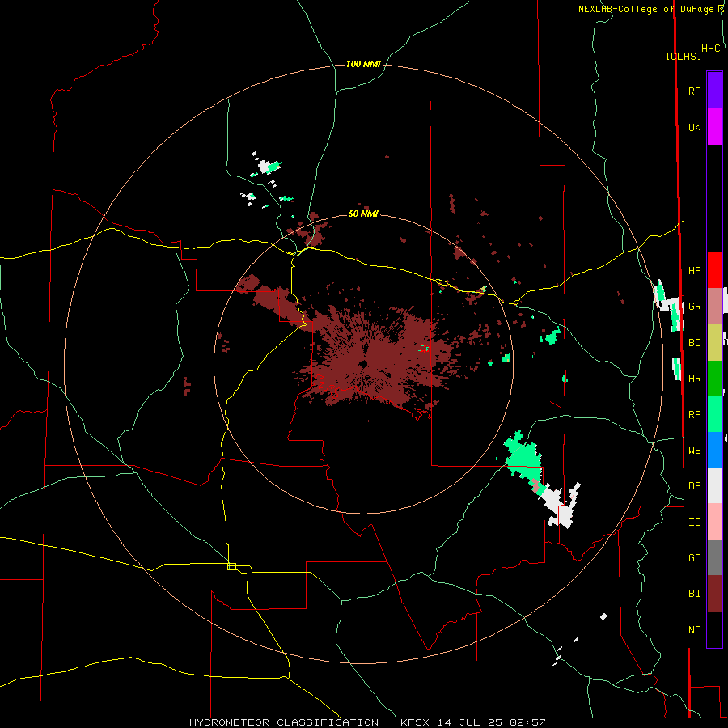Viewport: 728px width, 728px height.
Task: Click the GC legend label
Action: click(695, 557)
